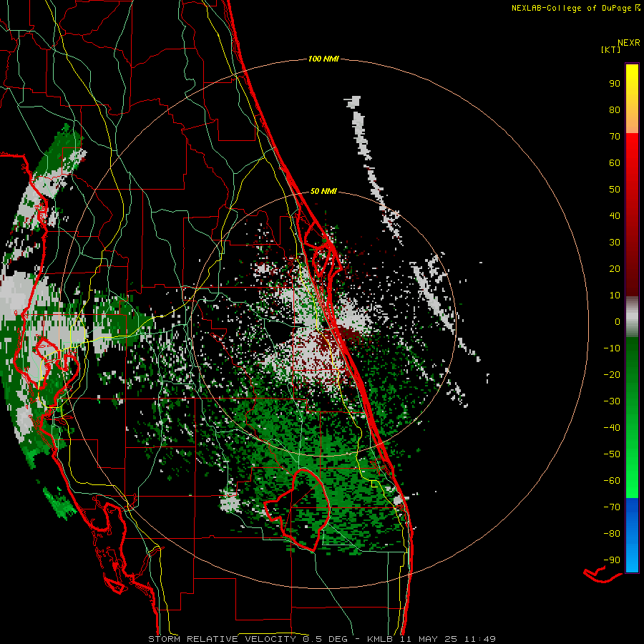The width and height of the screenshot is (644, 644).
Task: Click the 0 value on velocity scale
Action: tap(618, 321)
